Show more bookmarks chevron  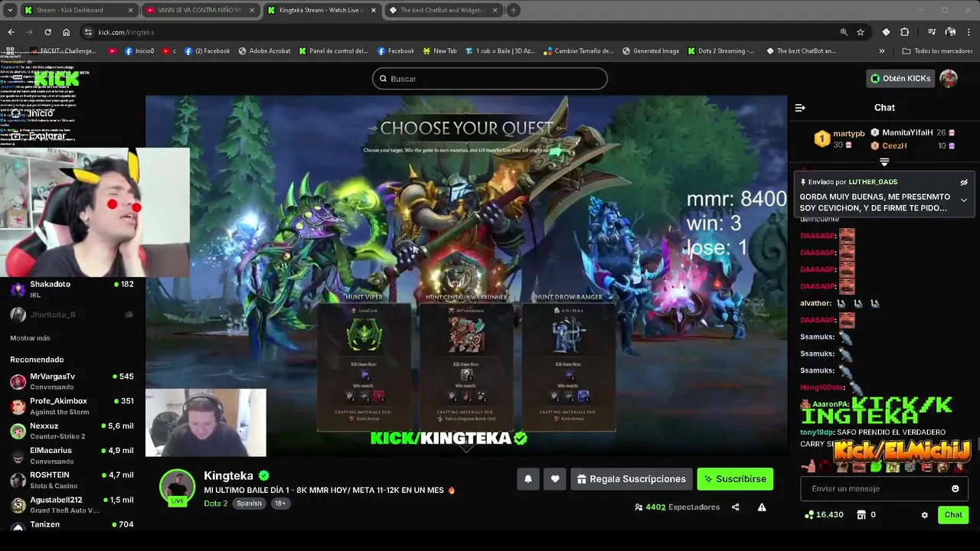[x=882, y=51]
